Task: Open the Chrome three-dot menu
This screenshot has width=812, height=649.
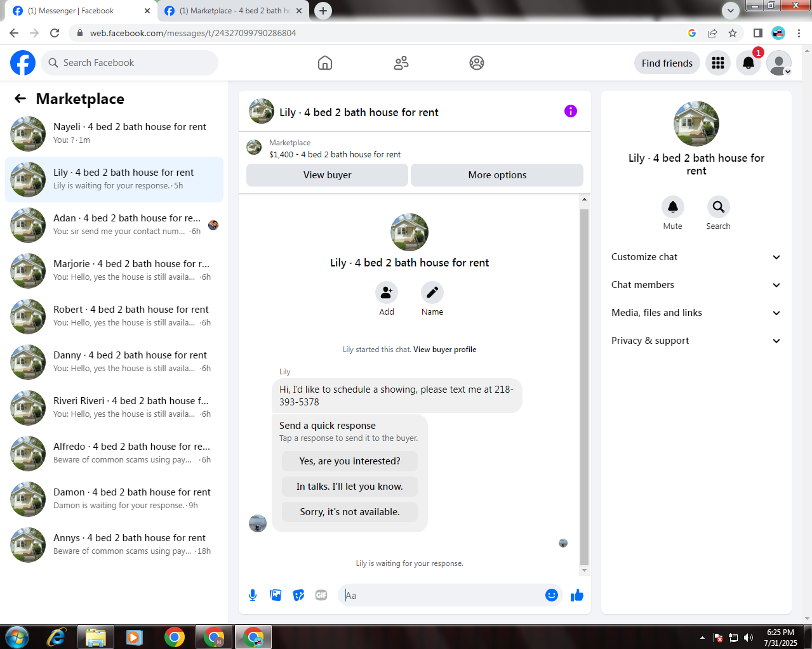Action: click(799, 33)
